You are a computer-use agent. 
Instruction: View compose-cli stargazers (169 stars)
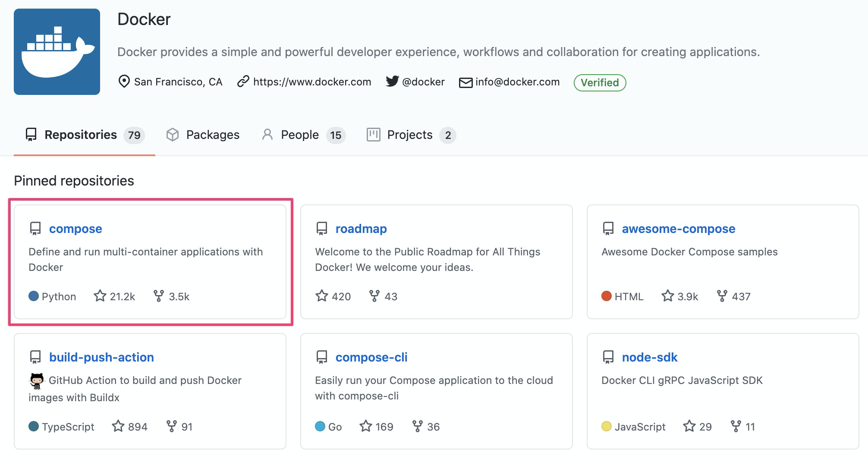point(377,427)
